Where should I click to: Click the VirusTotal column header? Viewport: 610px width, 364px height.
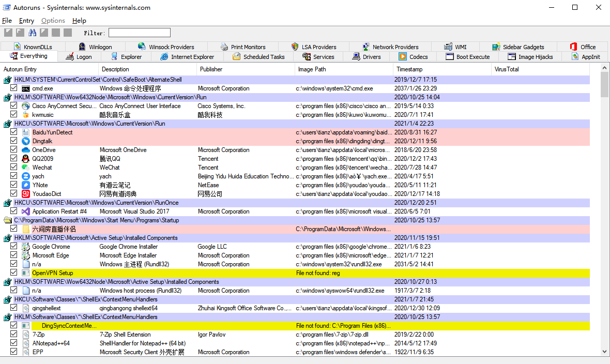(x=541, y=69)
